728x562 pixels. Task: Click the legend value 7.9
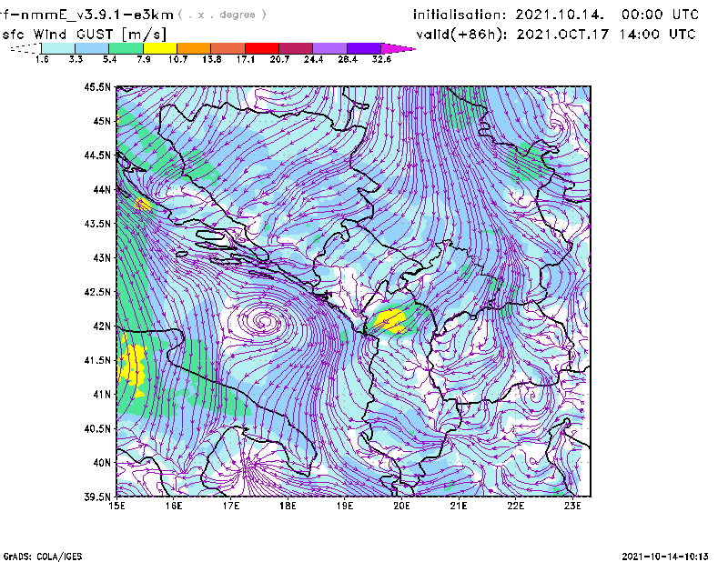144,59
